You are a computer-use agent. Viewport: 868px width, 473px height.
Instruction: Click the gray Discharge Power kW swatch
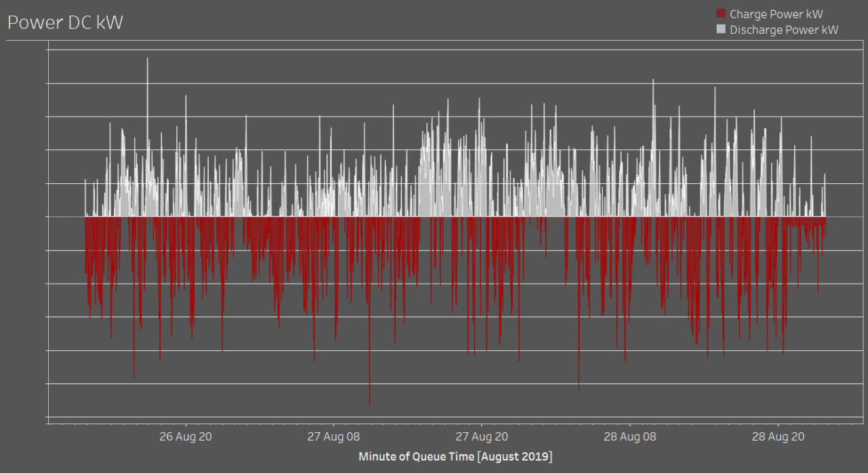tap(721, 30)
